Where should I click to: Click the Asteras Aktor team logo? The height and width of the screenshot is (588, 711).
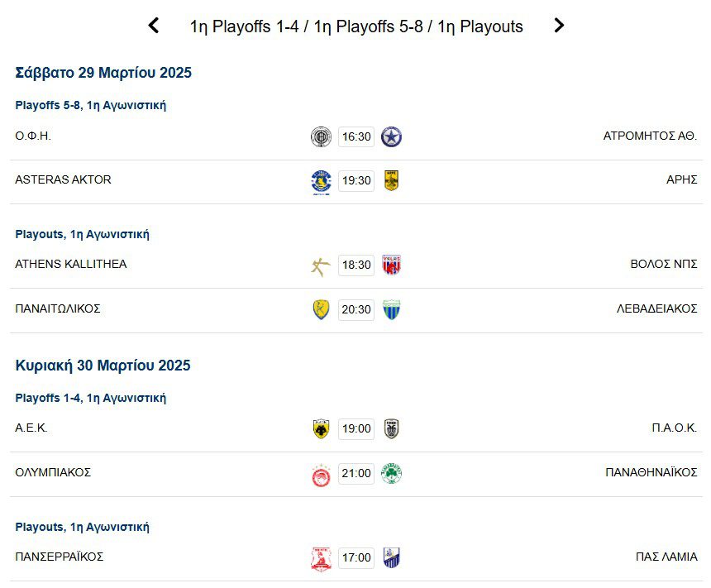(321, 180)
